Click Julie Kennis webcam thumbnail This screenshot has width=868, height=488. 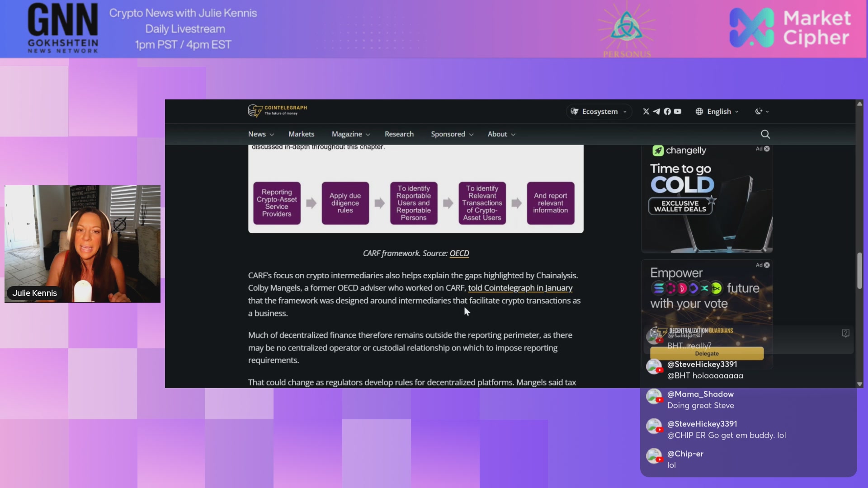(x=82, y=244)
